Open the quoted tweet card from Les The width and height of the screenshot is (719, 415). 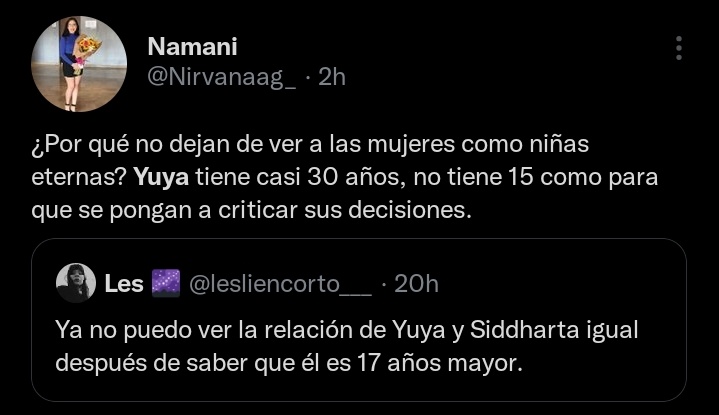359,320
